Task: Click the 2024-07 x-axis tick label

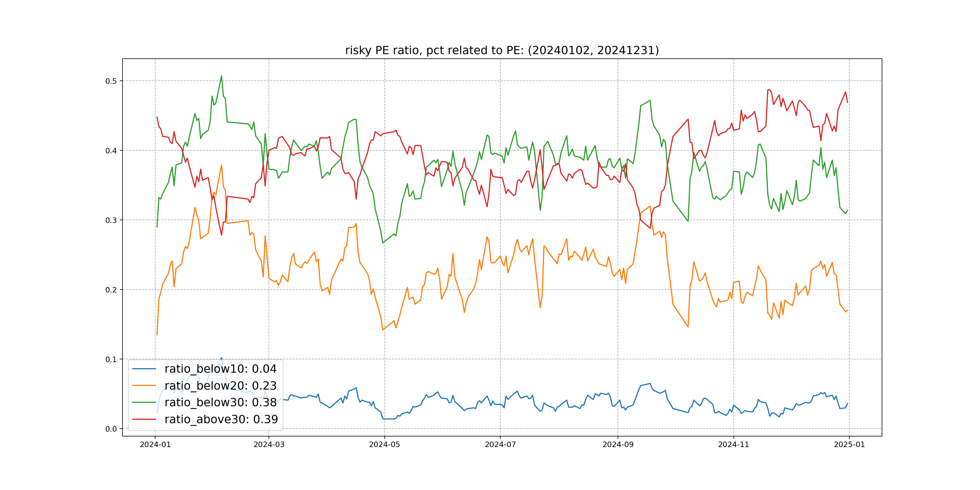Action: (x=500, y=444)
